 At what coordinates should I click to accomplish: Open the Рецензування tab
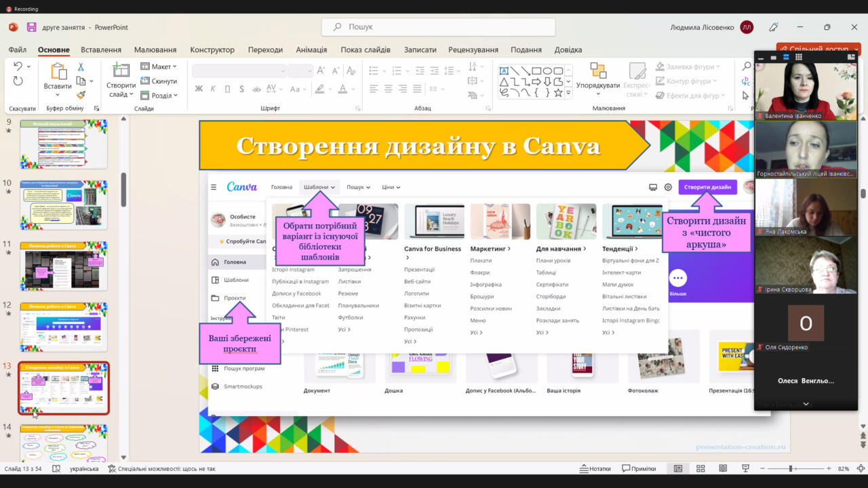[473, 49]
